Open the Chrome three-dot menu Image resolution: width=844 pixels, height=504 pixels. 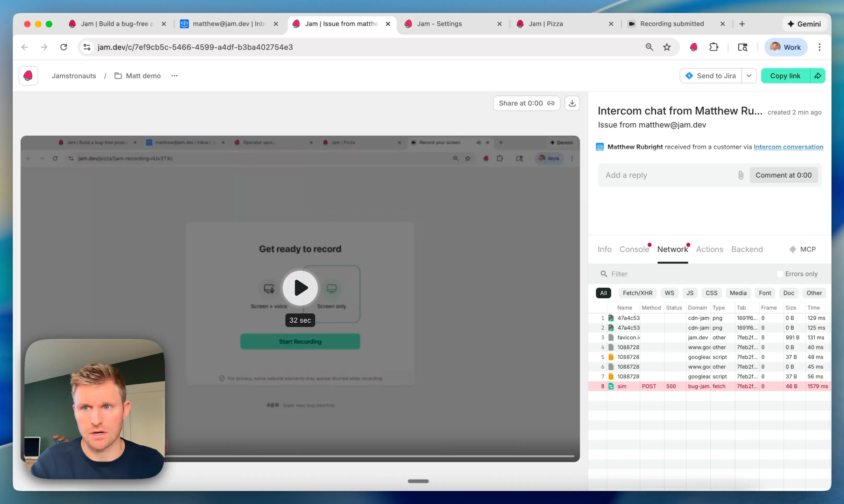[x=819, y=47]
